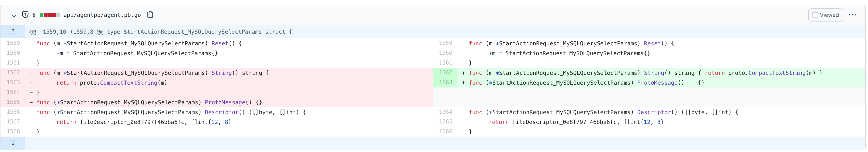Open the three-dot file options menu
Image resolution: width=868 pixels, height=152 pixels.
tap(853, 15)
